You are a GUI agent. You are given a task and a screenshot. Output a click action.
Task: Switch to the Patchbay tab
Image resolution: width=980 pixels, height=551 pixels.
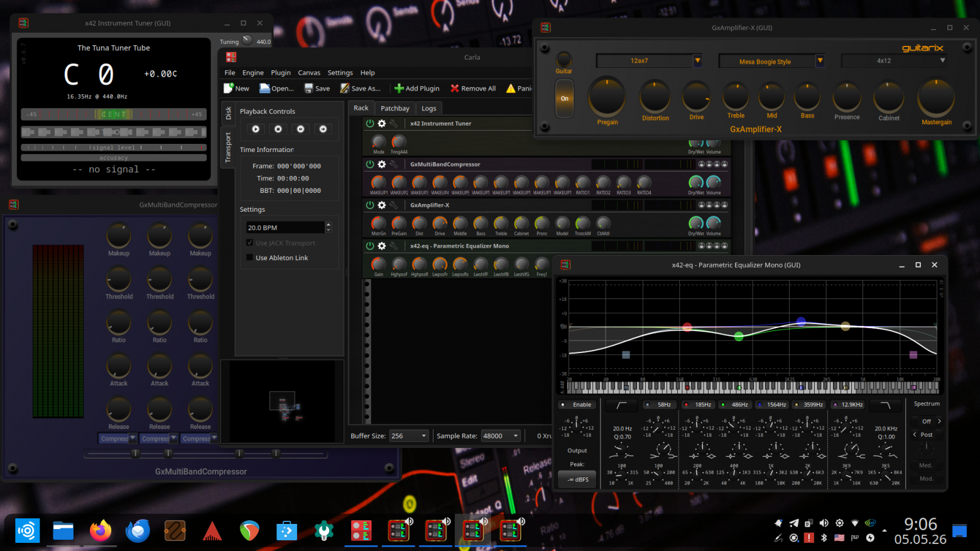(x=395, y=108)
